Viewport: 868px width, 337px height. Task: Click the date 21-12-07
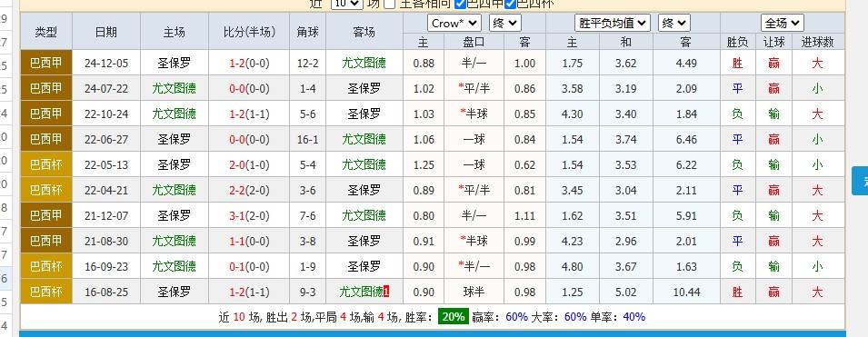pos(106,216)
